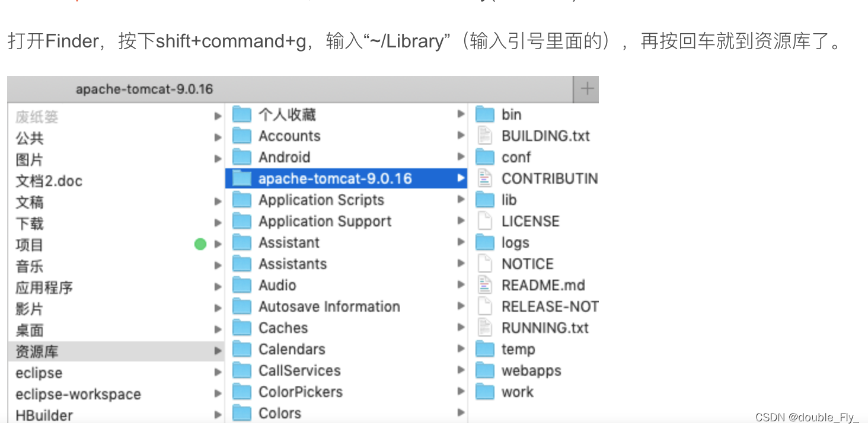Click the LICENSE file icon

pyautogui.click(x=485, y=221)
